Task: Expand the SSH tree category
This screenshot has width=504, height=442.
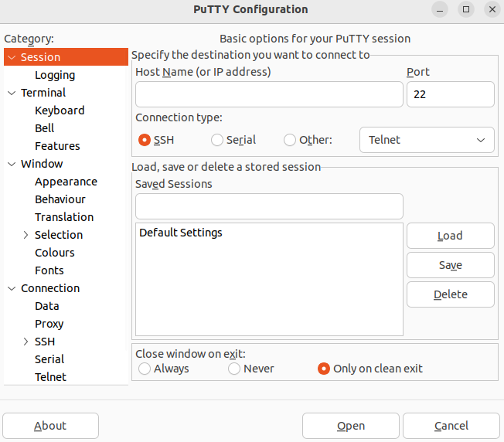Action: pos(26,342)
